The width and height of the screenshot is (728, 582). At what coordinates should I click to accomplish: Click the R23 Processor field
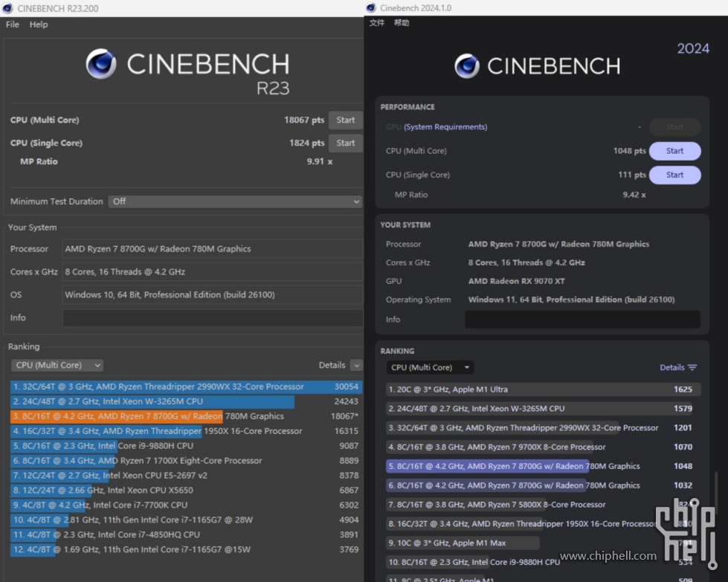213,249
